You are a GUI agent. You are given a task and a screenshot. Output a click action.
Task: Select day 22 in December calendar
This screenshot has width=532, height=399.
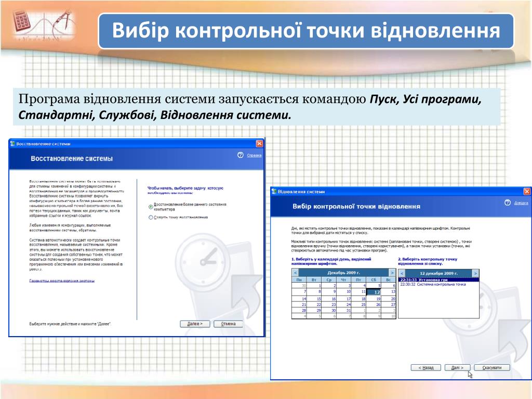[x=314, y=304]
